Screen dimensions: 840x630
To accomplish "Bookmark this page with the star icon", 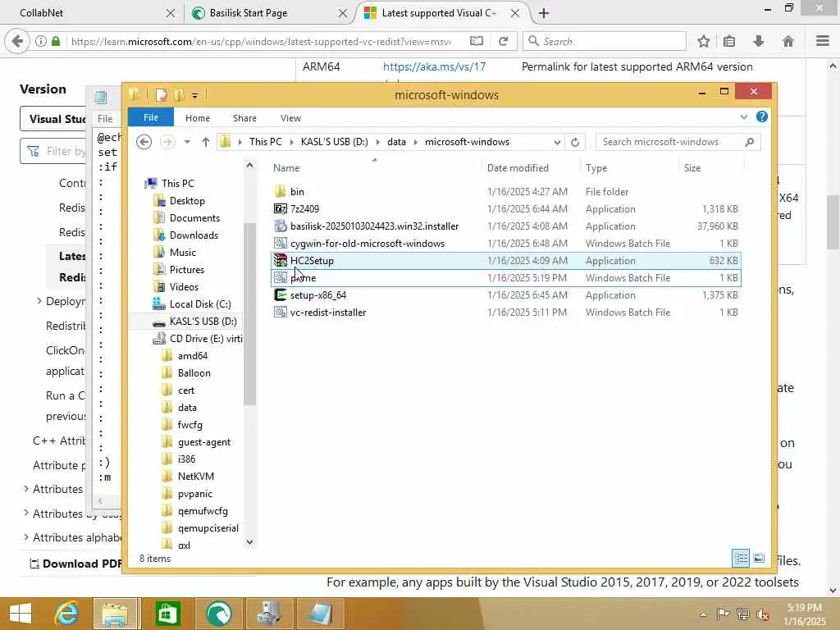I will pyautogui.click(x=703, y=41).
